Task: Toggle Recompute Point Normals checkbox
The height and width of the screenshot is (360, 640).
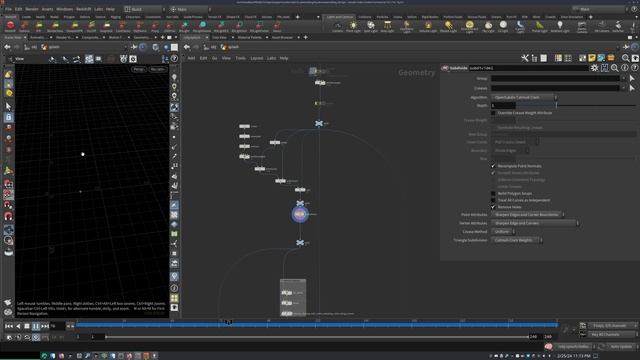Action: (x=493, y=166)
